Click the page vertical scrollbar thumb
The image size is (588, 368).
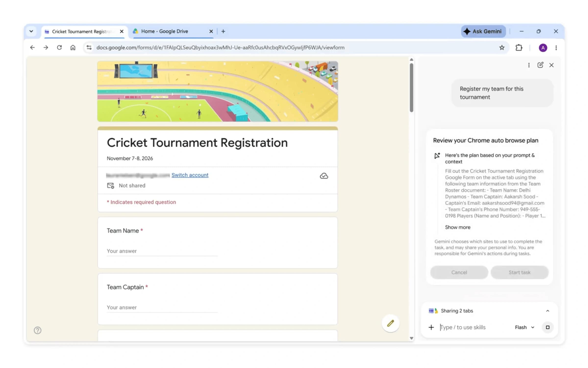(411, 87)
